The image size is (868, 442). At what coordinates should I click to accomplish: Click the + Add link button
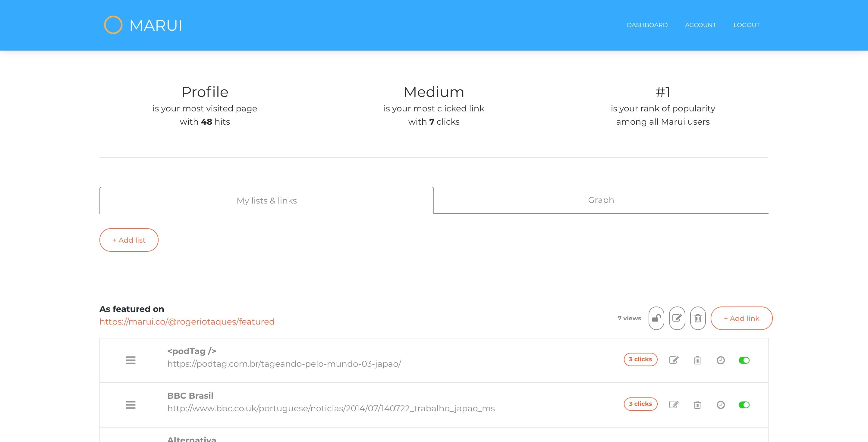[741, 318]
